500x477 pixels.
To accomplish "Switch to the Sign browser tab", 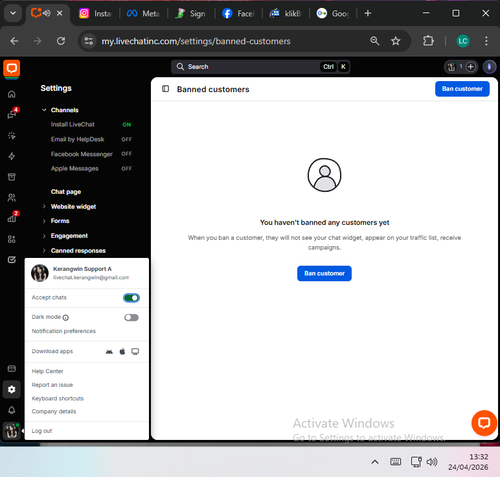I will pyautogui.click(x=191, y=14).
